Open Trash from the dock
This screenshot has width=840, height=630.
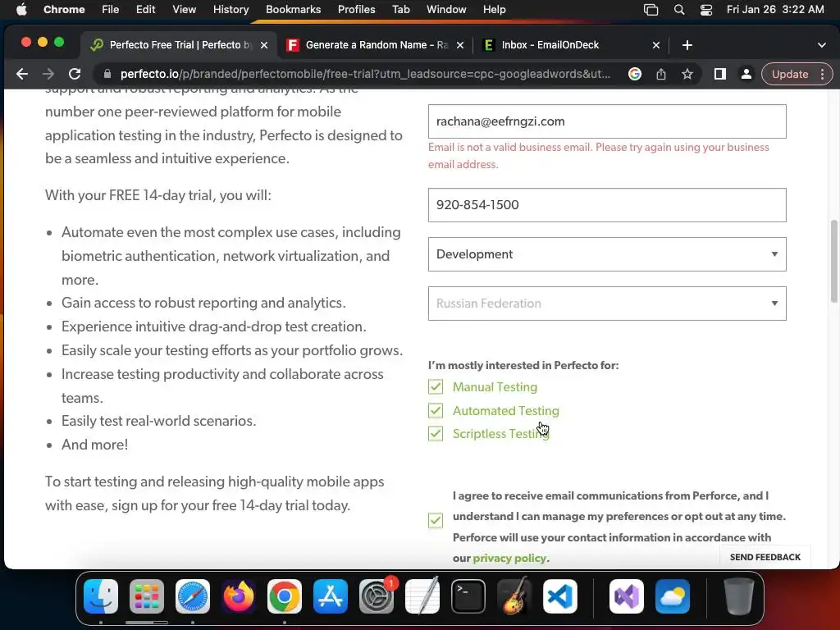point(739,596)
